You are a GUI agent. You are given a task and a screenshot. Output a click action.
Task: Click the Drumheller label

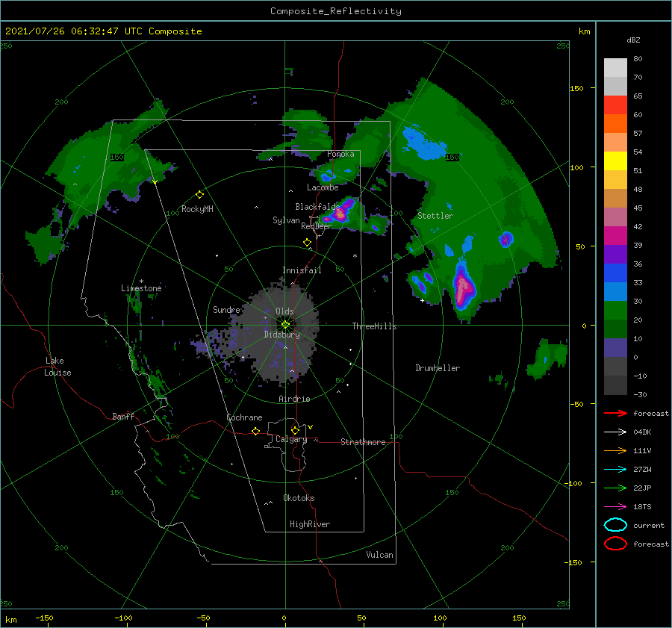[x=438, y=368]
